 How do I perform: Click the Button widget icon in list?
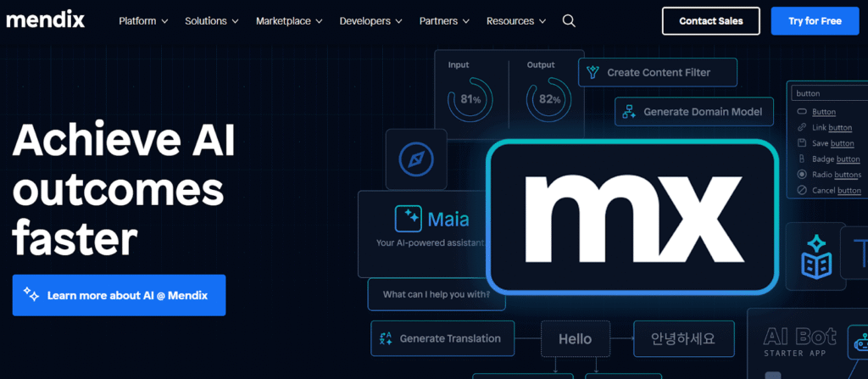tap(802, 111)
